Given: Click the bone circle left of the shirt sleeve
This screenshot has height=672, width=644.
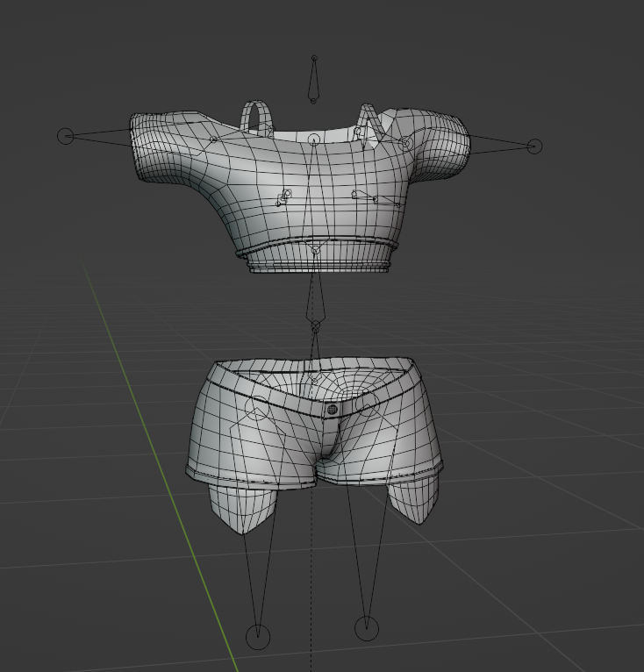Looking at the screenshot, I should (x=65, y=136).
